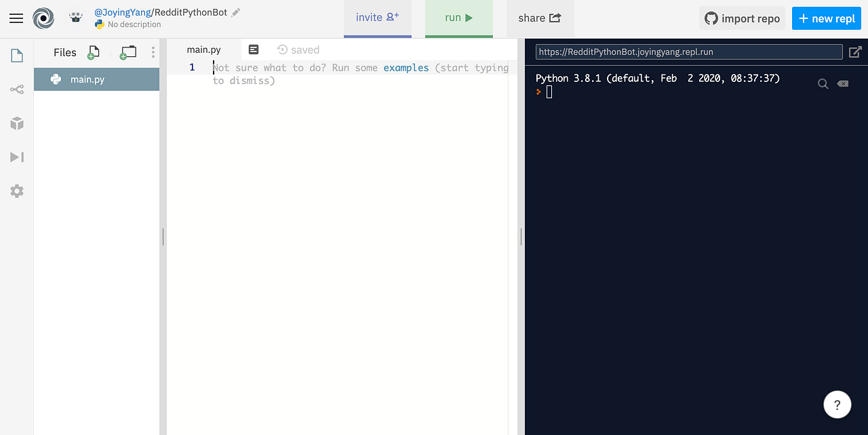Open the Files panel in the sidebar
The height and width of the screenshot is (435, 868).
click(x=16, y=55)
